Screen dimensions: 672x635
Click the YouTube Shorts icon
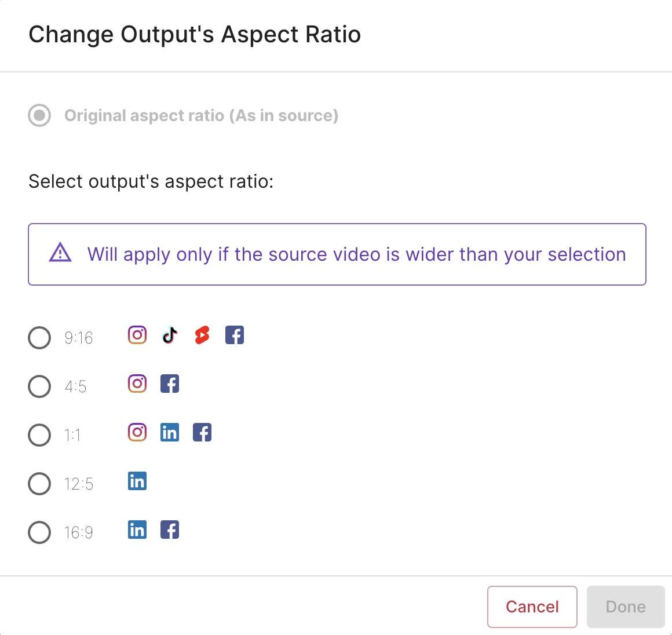coord(202,335)
